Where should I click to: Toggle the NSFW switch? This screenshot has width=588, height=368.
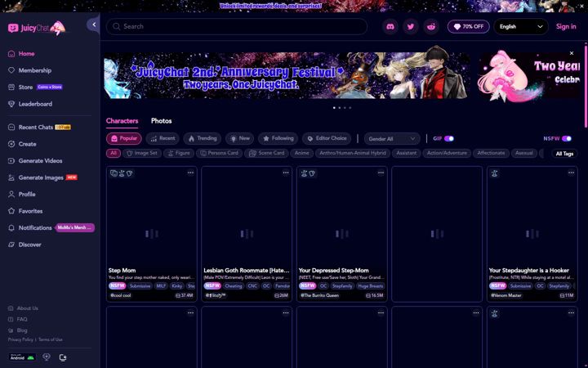tap(567, 138)
